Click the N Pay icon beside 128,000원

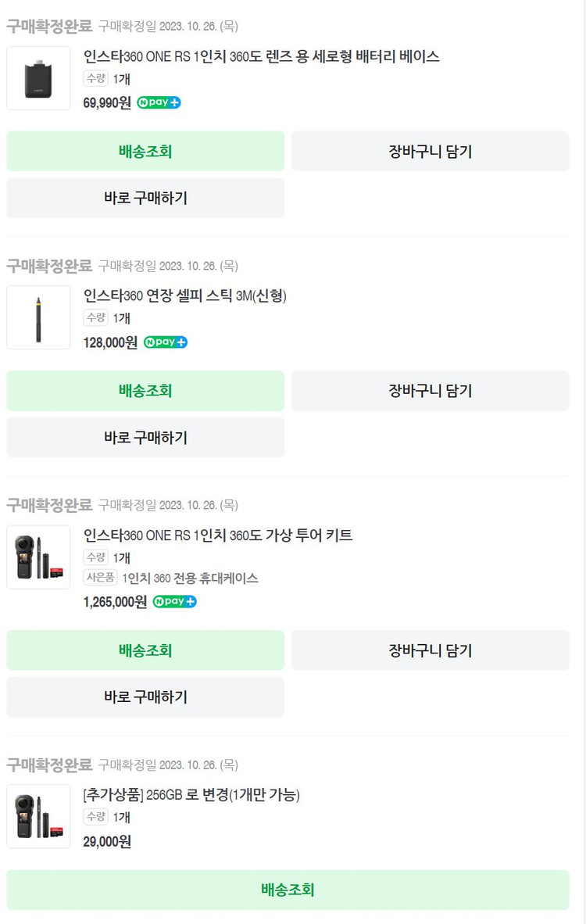(165, 342)
